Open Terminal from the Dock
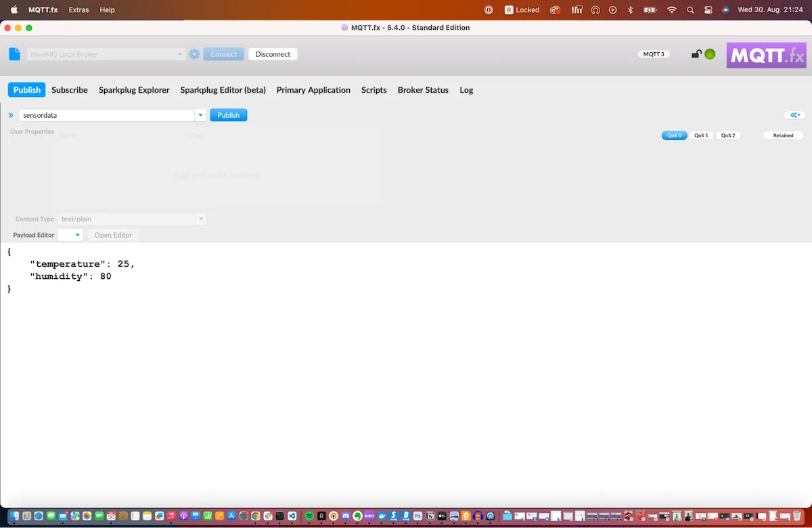Viewport: 812px width, 528px height. (279, 516)
